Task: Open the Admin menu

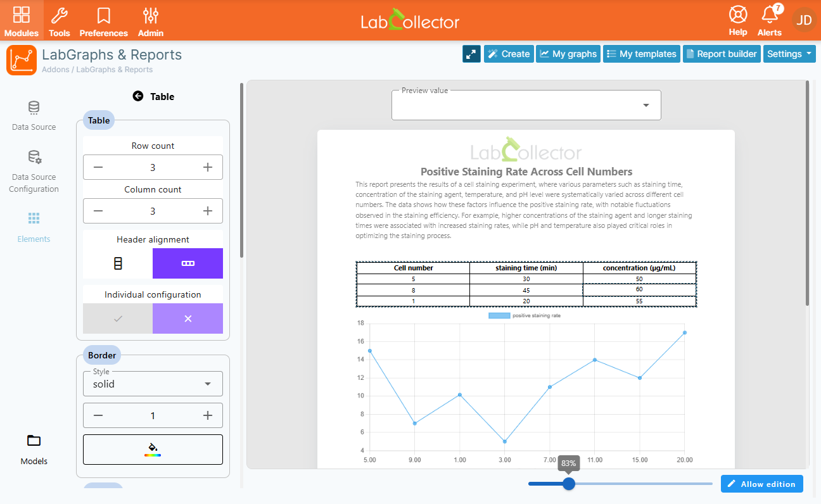Action: (151, 21)
